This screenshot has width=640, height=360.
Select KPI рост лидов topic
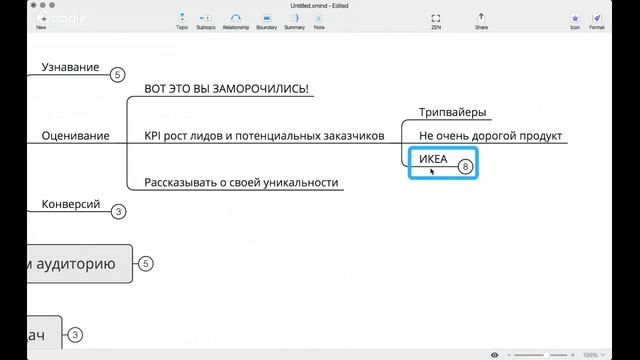[x=264, y=136]
